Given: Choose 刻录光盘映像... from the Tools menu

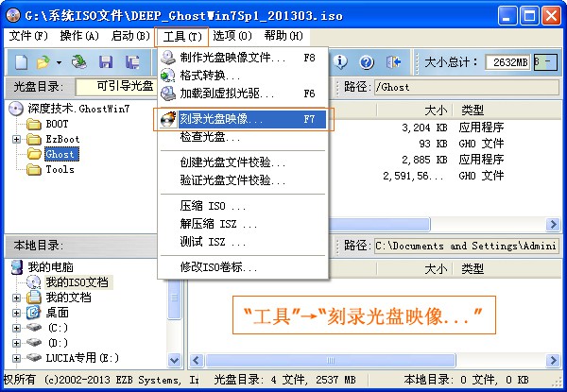Looking at the screenshot, I should coord(221,120).
